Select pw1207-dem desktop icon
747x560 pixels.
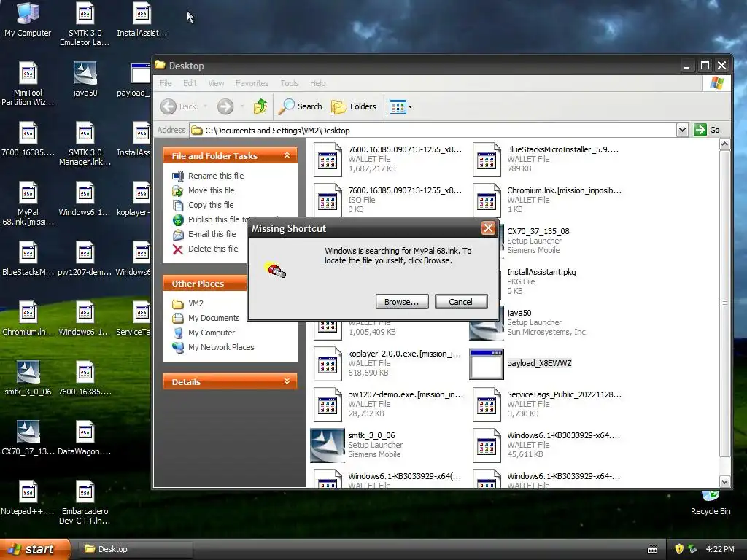tap(85, 259)
